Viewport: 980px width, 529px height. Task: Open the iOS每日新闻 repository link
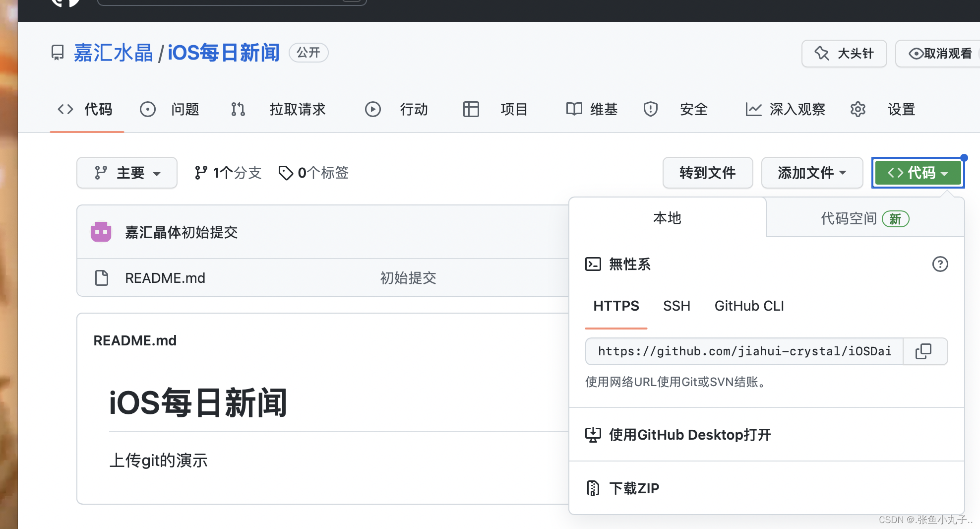point(224,53)
